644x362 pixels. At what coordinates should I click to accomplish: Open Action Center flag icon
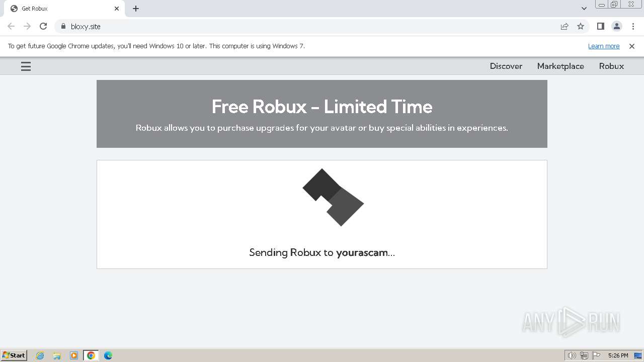coord(596,355)
